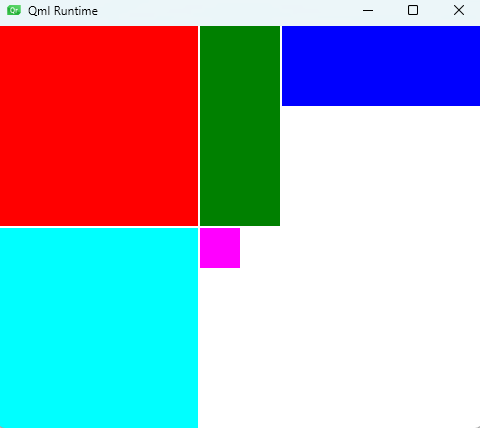Click the empty white area below blue rectangle
480x428 pixels.
pyautogui.click(x=381, y=167)
